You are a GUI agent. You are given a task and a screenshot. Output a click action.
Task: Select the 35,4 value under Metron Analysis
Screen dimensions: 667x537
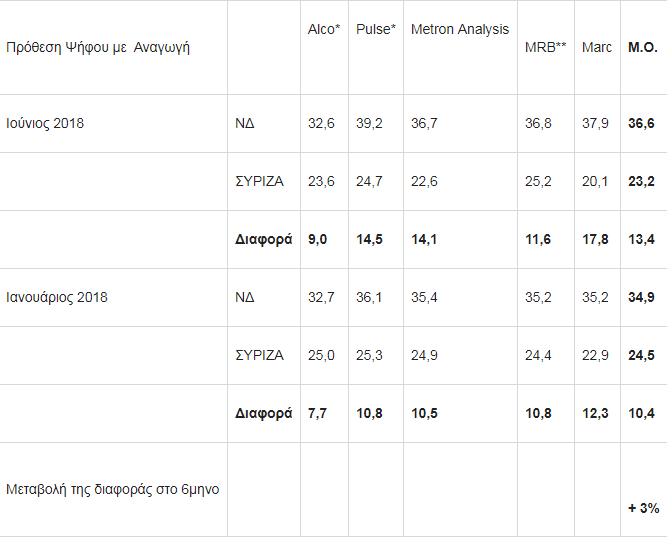point(425,297)
